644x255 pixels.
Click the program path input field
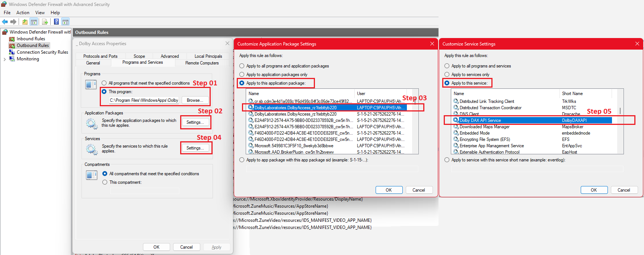(x=144, y=100)
